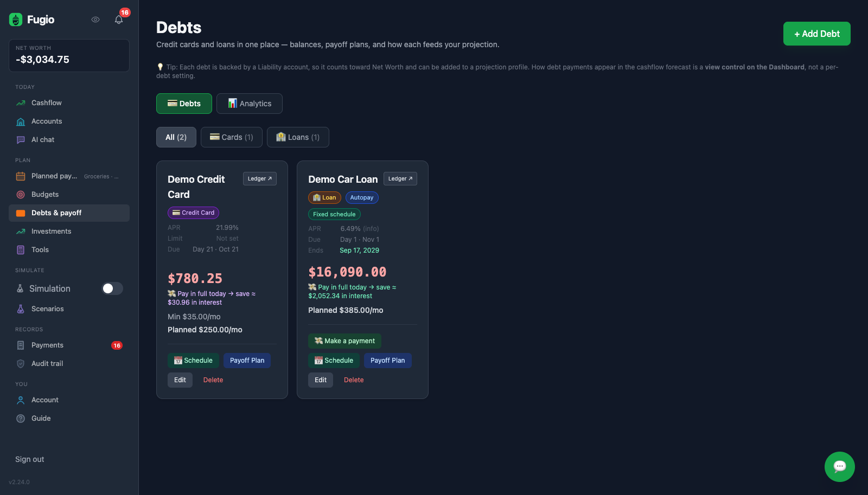
Task: Select Debts & payoff in sidebar
Action: pyautogui.click(x=69, y=213)
